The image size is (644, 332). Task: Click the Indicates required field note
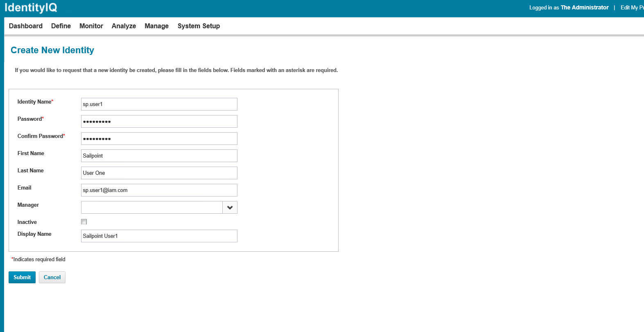pyautogui.click(x=38, y=259)
